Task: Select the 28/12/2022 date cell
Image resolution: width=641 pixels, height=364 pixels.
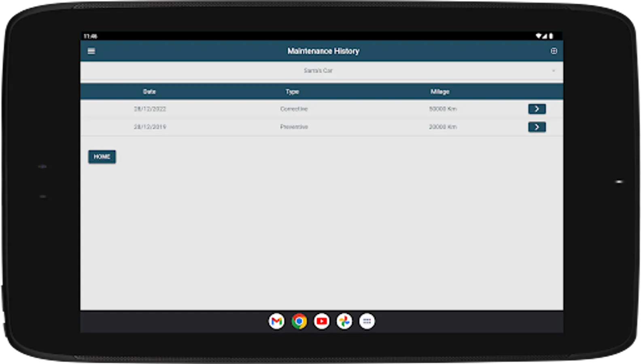Action: [x=150, y=109]
